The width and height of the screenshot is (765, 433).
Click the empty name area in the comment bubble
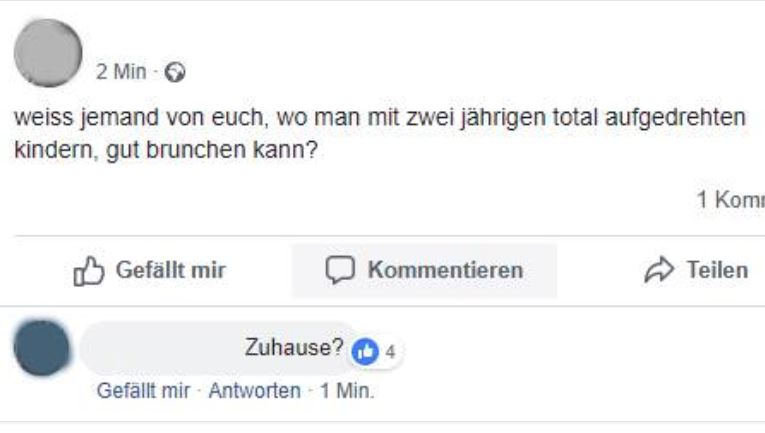click(160, 349)
